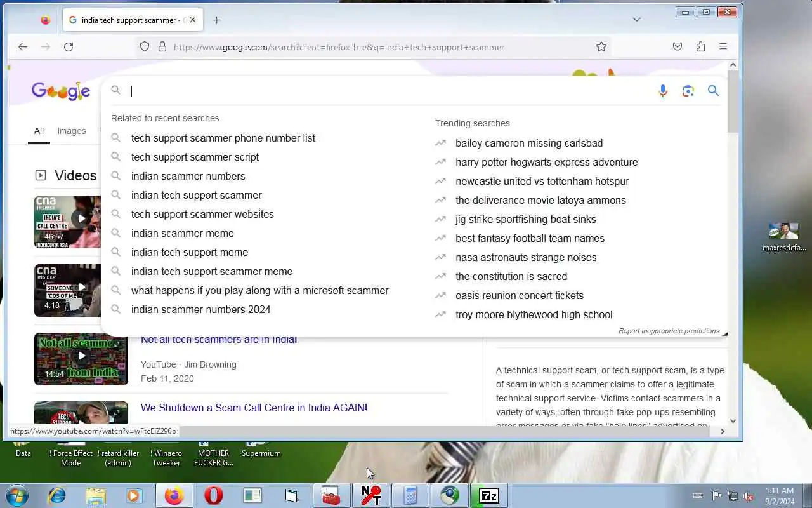Click the blue search magnifier button

[x=713, y=91]
